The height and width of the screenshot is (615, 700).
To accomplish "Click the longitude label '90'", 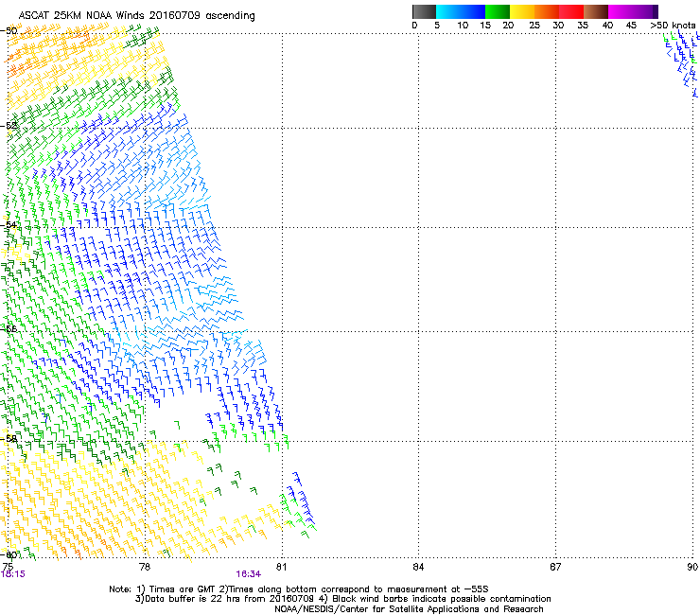I will point(692,567).
